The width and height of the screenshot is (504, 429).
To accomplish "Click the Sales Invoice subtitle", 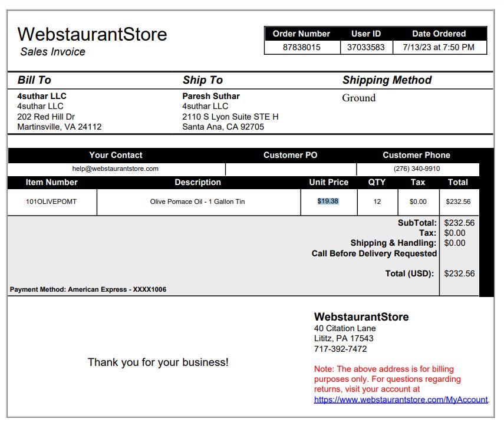I will pyautogui.click(x=52, y=52).
